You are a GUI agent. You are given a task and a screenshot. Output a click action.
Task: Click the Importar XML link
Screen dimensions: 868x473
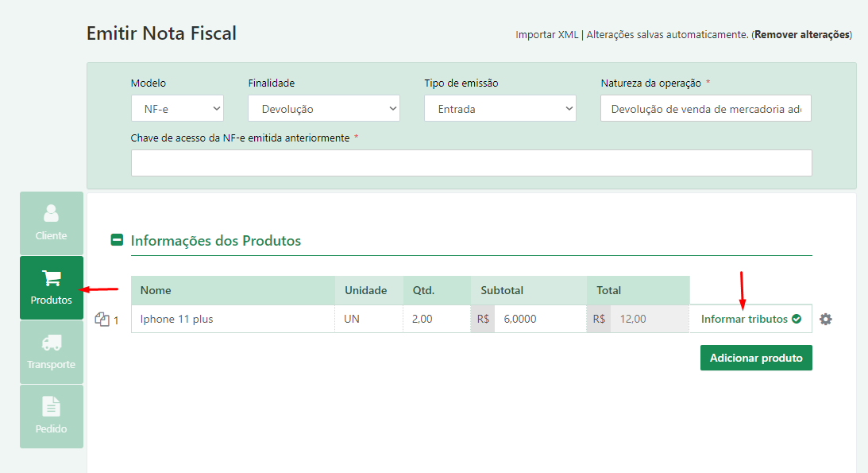coord(547,34)
